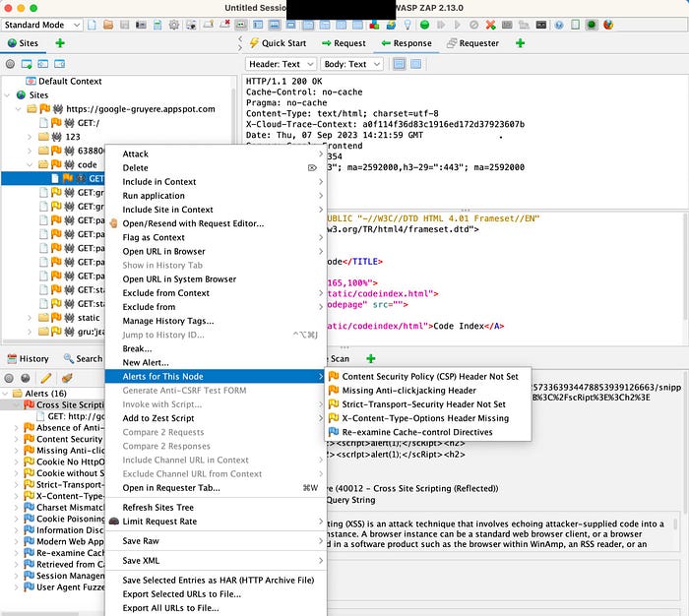
Task: Open the Attack submenu
Action: (216, 154)
